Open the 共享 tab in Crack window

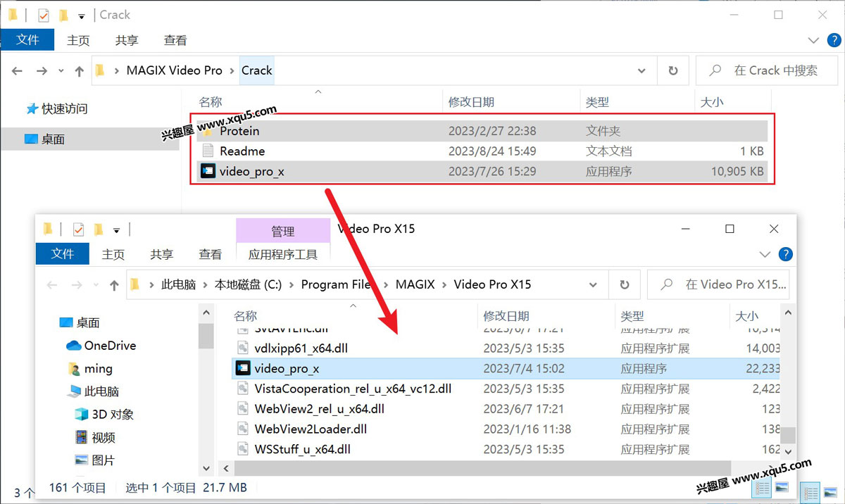click(x=127, y=41)
